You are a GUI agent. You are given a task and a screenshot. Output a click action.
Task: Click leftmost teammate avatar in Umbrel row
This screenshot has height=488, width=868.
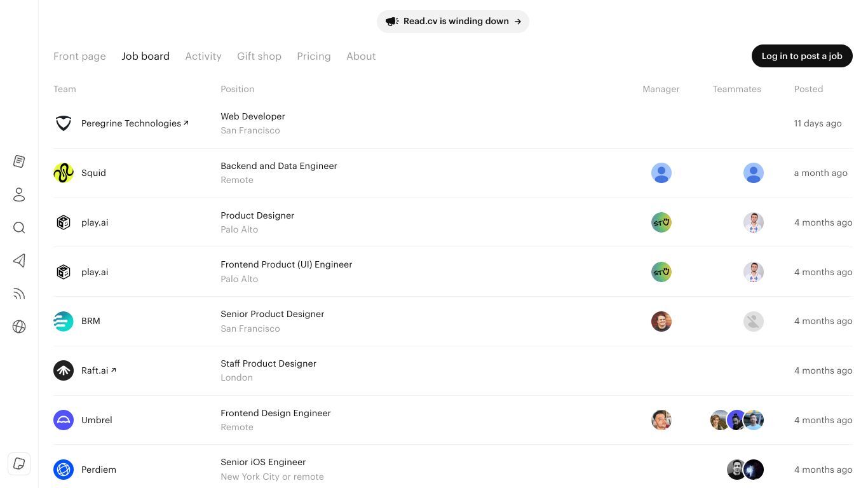(719, 420)
